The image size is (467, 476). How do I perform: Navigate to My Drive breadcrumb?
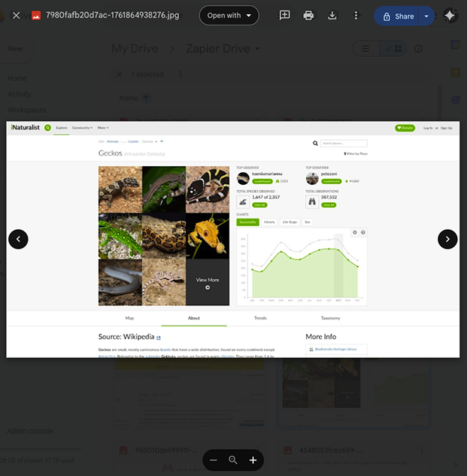click(135, 49)
